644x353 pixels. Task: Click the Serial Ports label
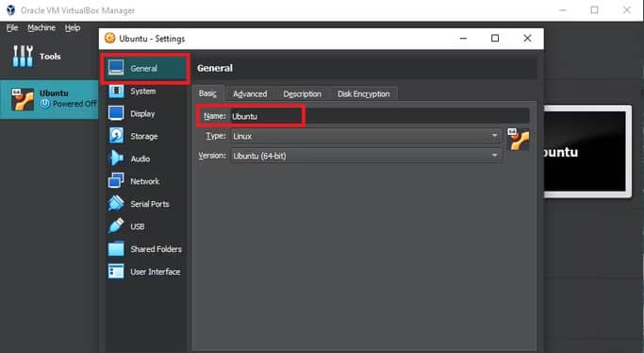tap(150, 204)
